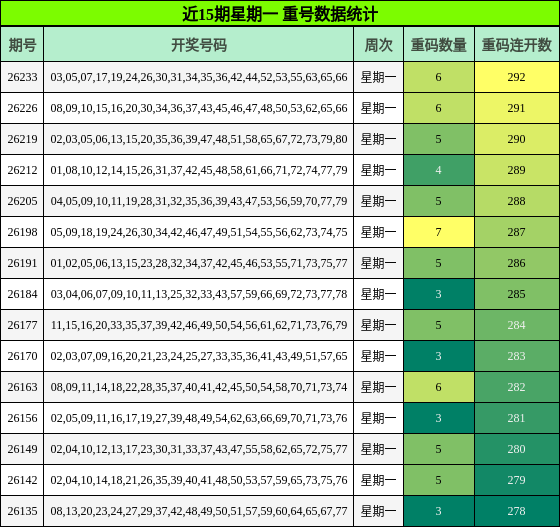Select period number 26198
The image size is (560, 527).
coord(22,232)
